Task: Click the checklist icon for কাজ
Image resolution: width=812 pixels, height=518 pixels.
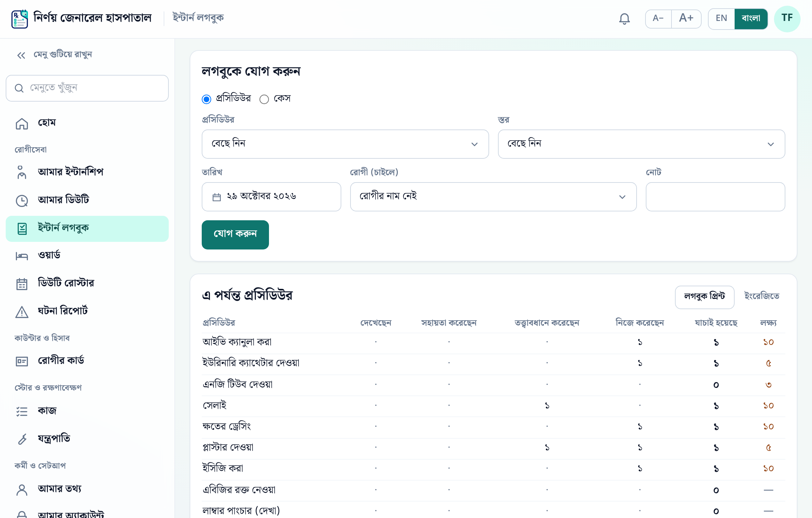Action: point(22,411)
